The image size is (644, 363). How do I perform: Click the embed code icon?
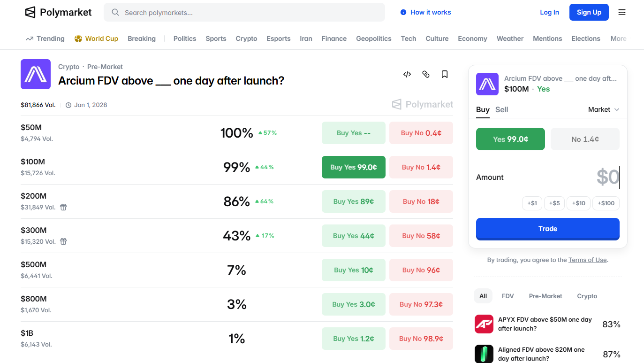click(407, 74)
